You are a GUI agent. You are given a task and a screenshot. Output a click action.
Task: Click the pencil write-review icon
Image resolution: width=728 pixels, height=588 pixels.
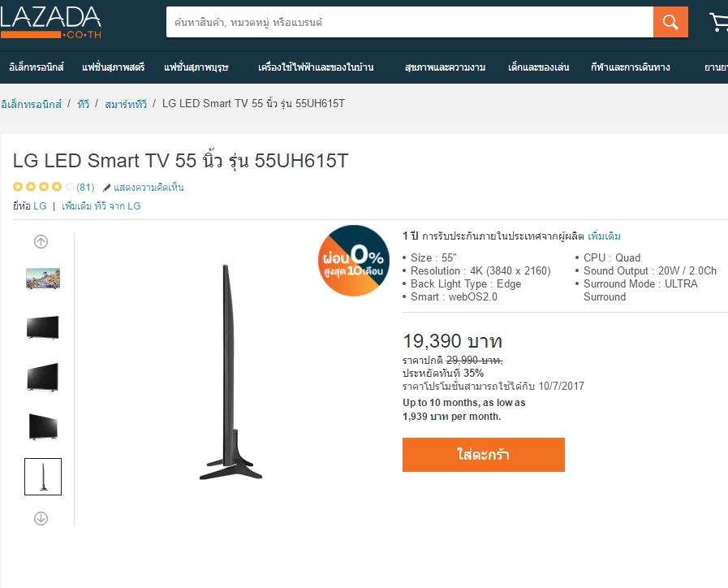click(x=106, y=188)
